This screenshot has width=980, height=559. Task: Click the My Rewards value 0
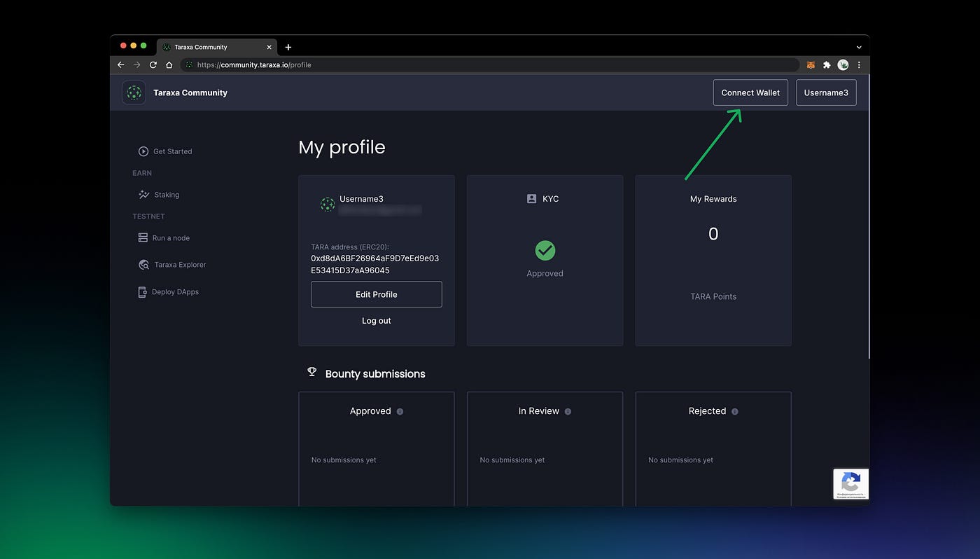[713, 234]
